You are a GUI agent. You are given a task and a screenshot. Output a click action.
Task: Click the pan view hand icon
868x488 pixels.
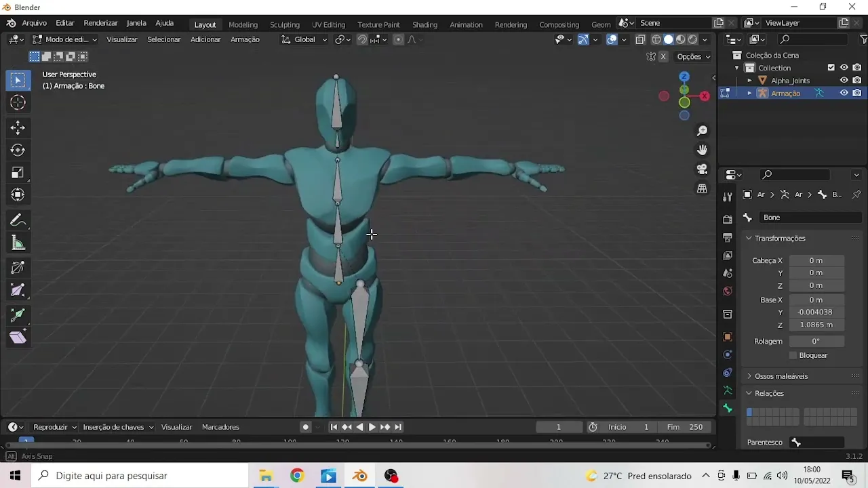(x=703, y=150)
